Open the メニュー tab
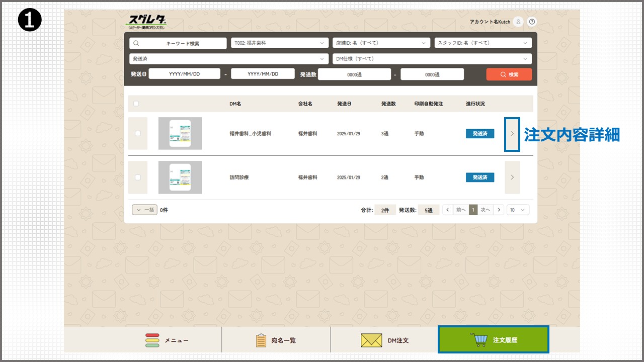644x362 pixels. [167, 340]
